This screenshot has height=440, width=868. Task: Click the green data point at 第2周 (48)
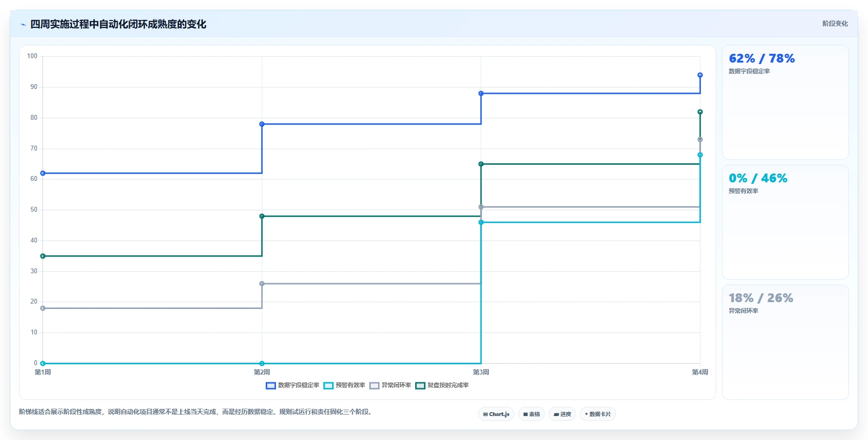262,216
